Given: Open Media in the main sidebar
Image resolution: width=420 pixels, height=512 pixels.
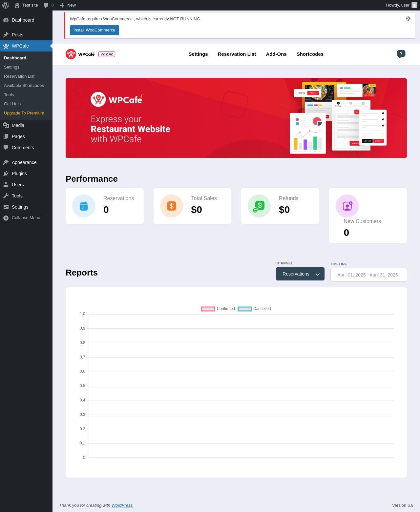Looking at the screenshot, I should (x=26, y=125).
